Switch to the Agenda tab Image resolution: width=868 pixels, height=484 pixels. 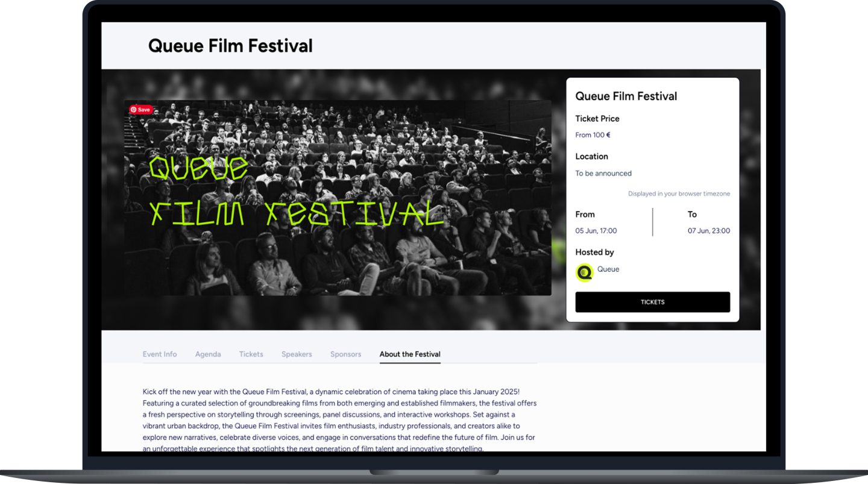[x=208, y=354]
